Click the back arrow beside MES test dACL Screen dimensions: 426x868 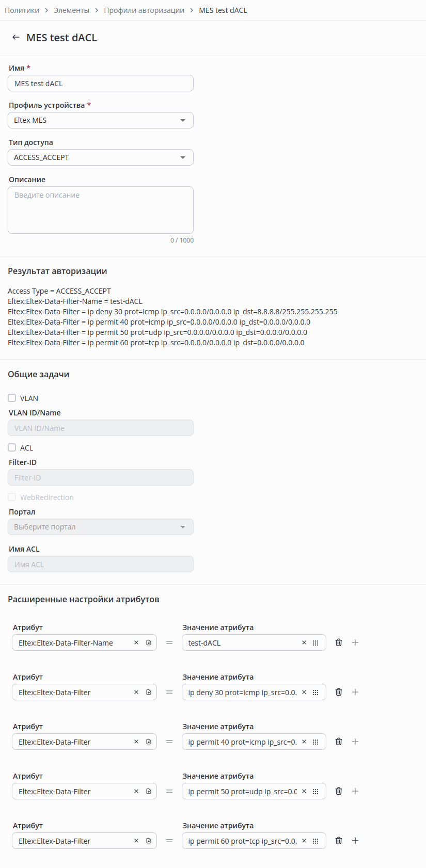pos(16,38)
